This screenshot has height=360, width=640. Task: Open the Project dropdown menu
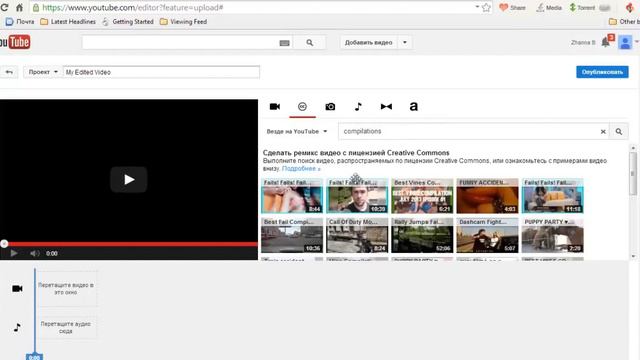tap(43, 72)
